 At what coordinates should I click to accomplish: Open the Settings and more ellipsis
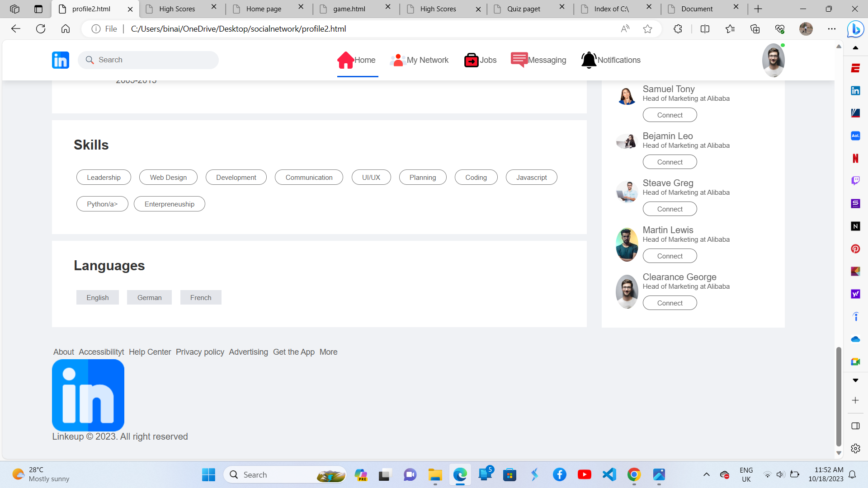[832, 29]
